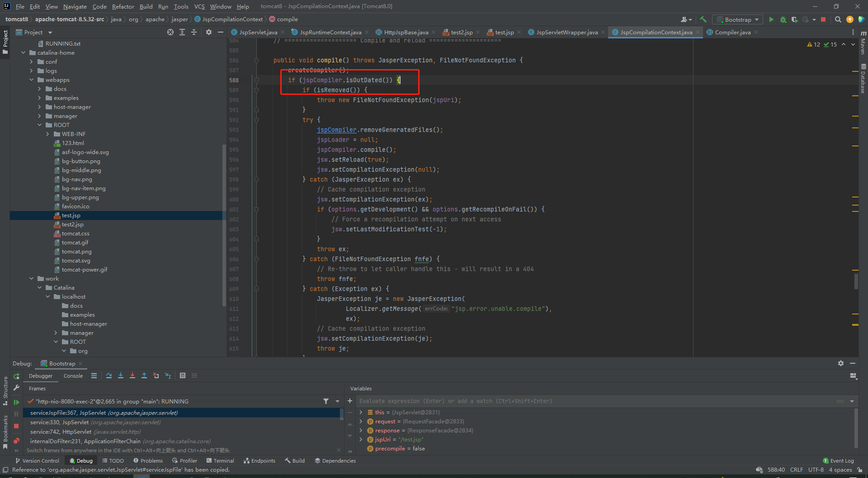Show the execution point icon
The height and width of the screenshot is (478, 868).
click(94, 375)
